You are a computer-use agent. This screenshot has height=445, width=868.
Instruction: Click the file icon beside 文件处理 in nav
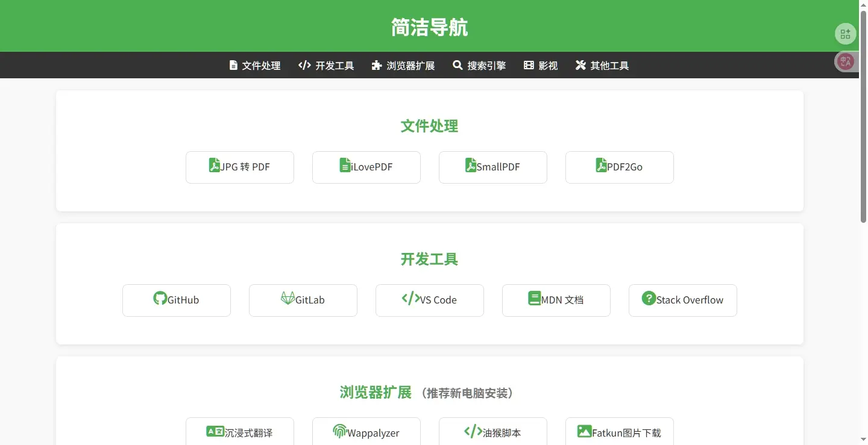(233, 65)
